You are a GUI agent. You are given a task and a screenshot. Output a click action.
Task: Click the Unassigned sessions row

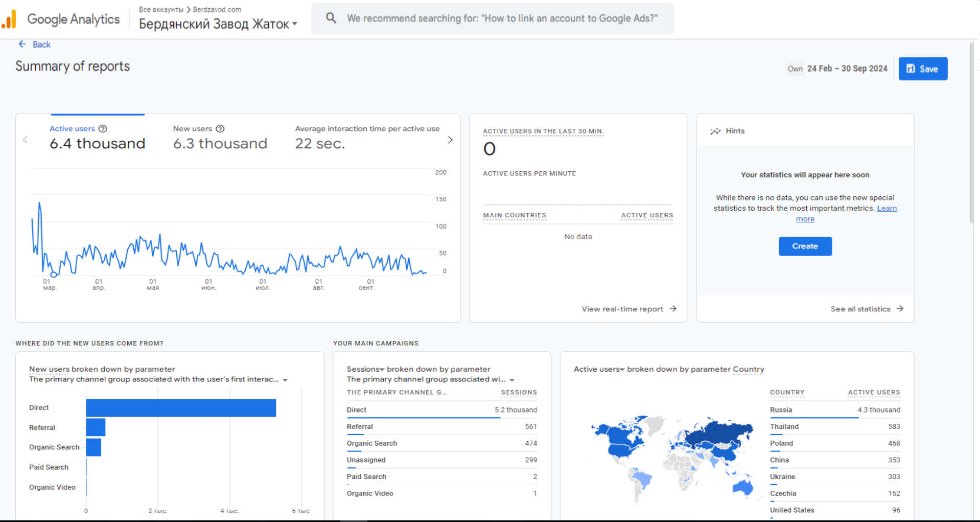point(441,460)
